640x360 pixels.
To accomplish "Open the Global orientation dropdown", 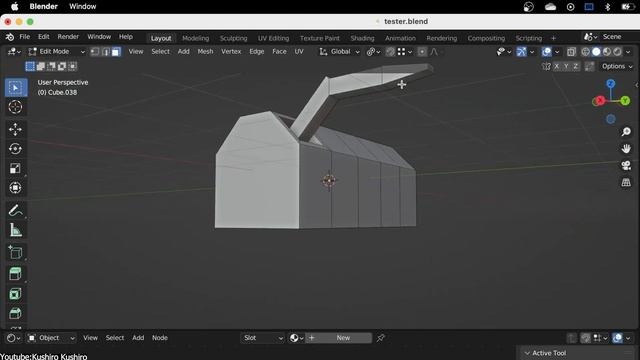I will (x=340, y=52).
